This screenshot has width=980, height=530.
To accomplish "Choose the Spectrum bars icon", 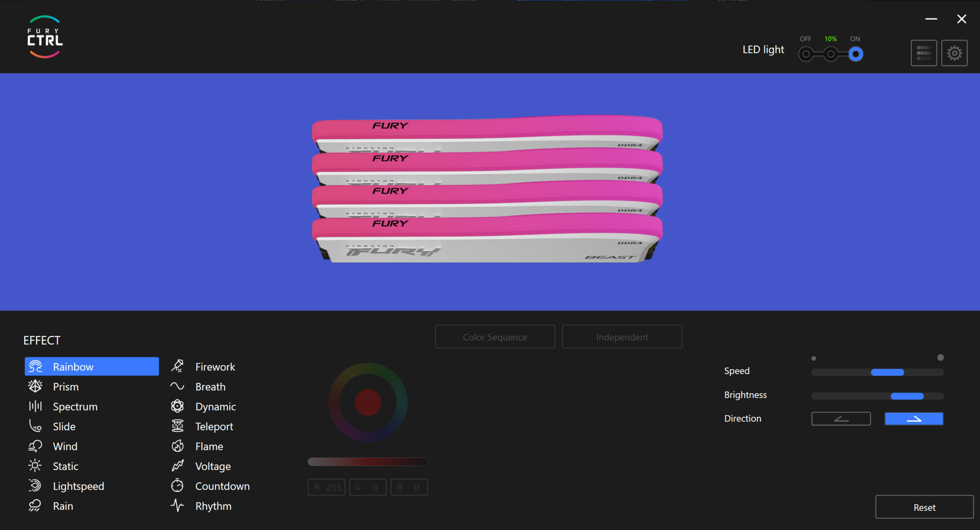I will 35,406.
